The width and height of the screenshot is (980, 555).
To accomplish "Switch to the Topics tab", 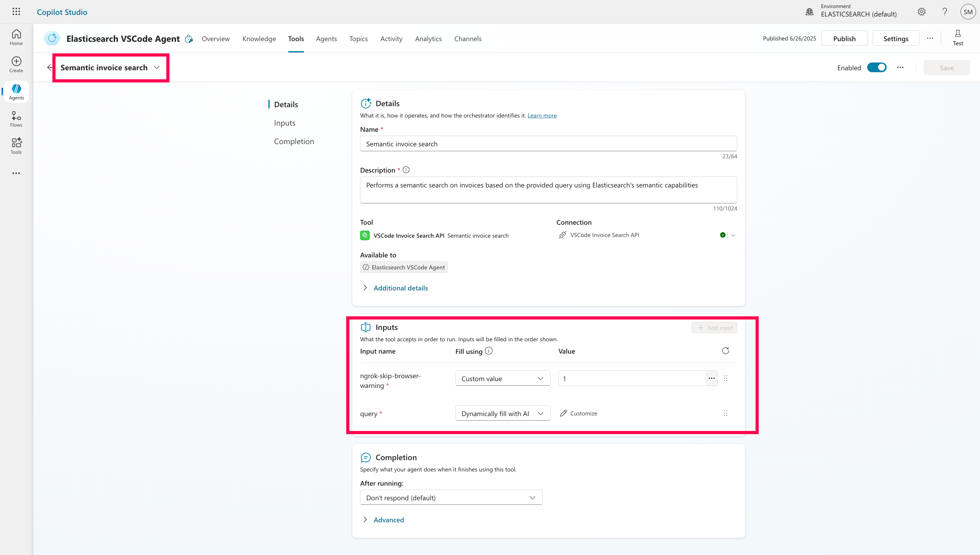I will [x=358, y=39].
